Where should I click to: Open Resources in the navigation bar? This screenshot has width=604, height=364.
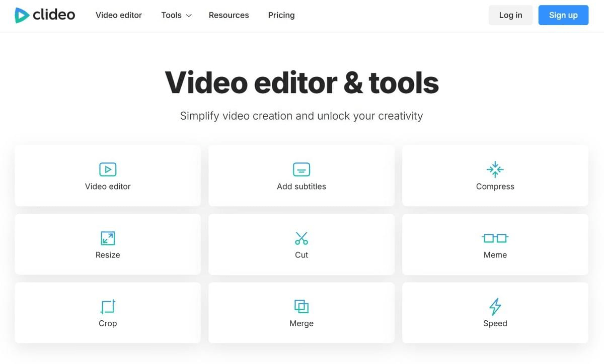coord(229,15)
